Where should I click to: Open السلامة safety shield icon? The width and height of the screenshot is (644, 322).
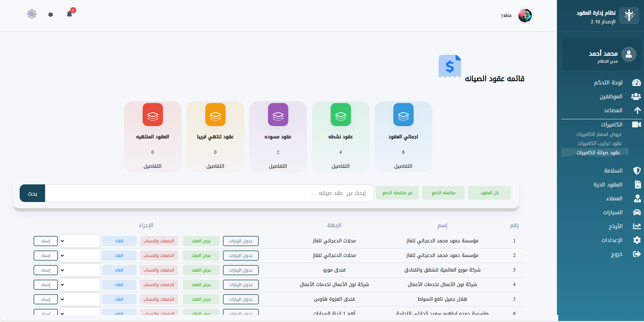(x=638, y=170)
